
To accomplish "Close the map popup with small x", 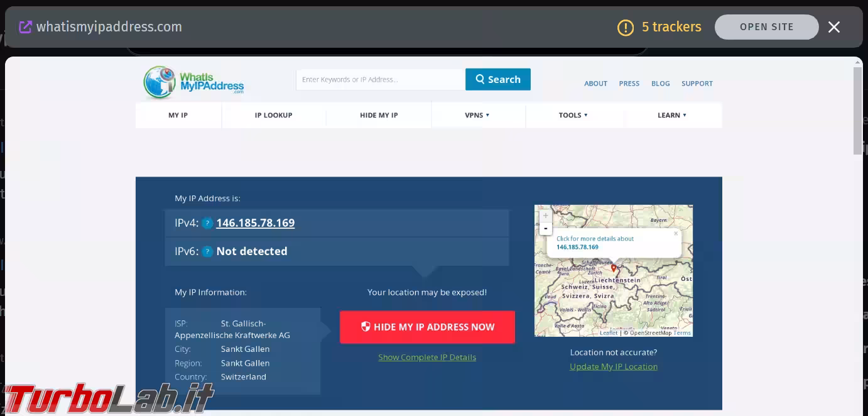I will coord(676,233).
